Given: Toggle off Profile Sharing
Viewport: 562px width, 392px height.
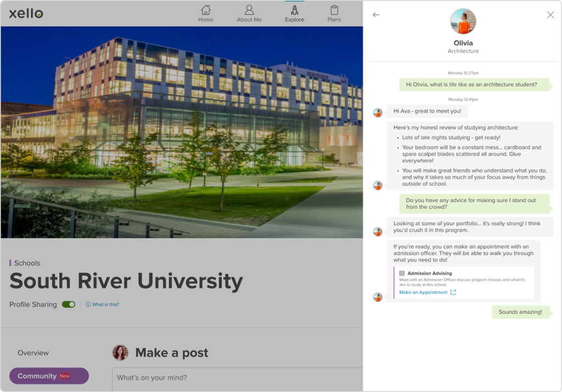Looking at the screenshot, I should click(x=68, y=304).
